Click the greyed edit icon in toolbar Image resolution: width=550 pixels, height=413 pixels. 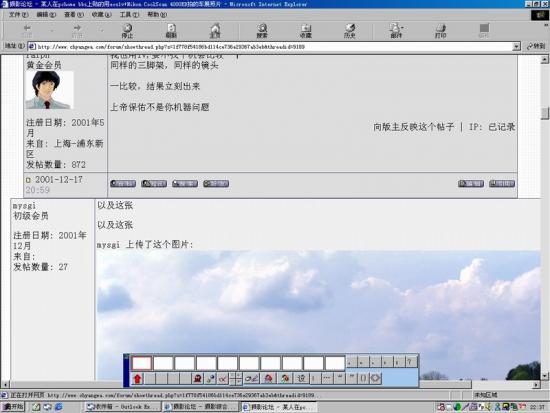[x=484, y=31]
